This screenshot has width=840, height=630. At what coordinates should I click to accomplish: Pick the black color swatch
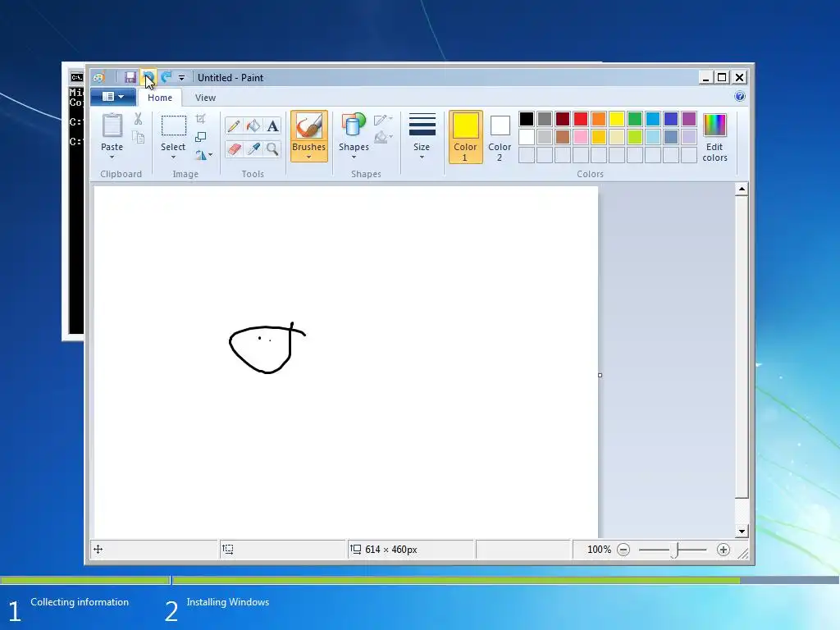click(x=527, y=119)
